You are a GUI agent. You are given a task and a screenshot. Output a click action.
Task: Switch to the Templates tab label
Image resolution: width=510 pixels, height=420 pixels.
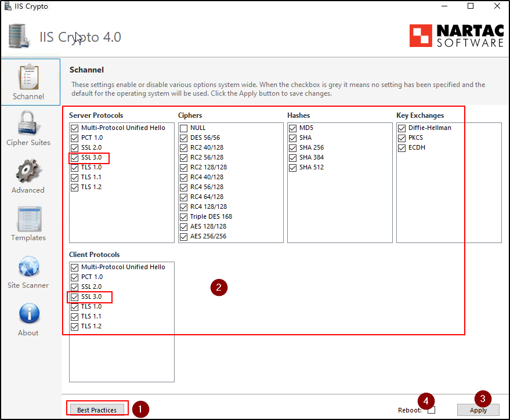pyautogui.click(x=28, y=238)
